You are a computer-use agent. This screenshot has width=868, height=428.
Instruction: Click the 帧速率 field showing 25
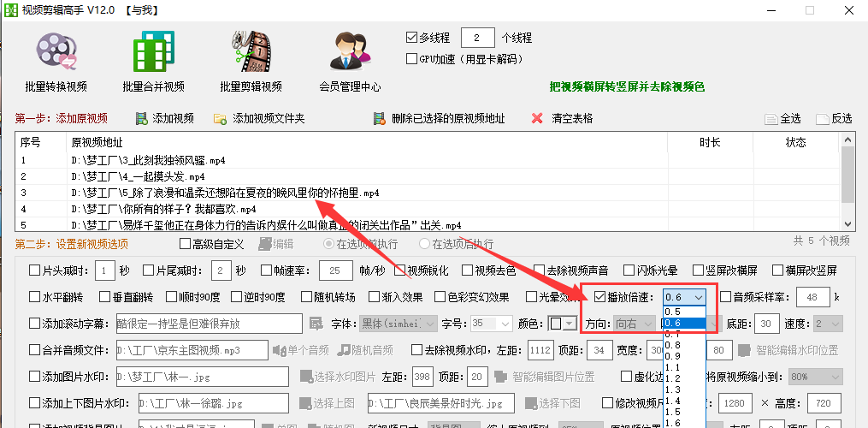(x=336, y=270)
